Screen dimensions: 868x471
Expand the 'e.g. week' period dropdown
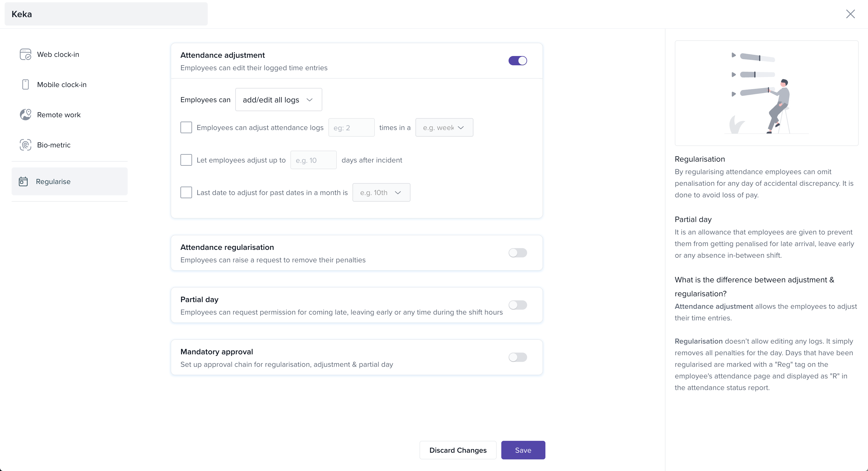coord(444,127)
